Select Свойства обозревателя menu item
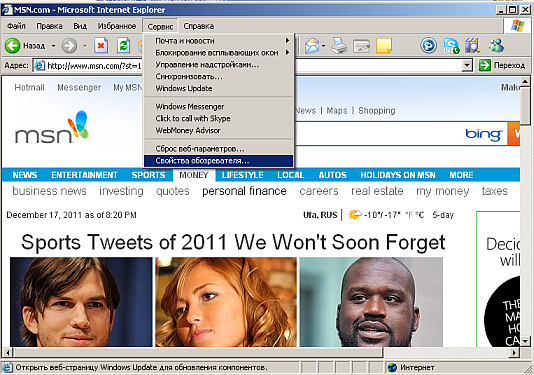Image resolution: width=534 pixels, height=375 pixels. click(218, 161)
